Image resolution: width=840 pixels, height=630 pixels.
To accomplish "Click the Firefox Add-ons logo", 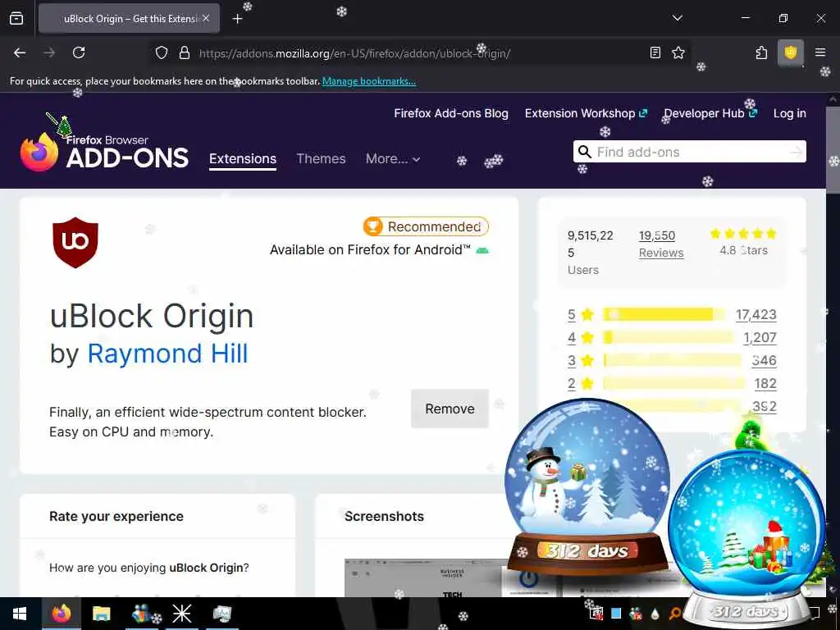I will [x=104, y=152].
